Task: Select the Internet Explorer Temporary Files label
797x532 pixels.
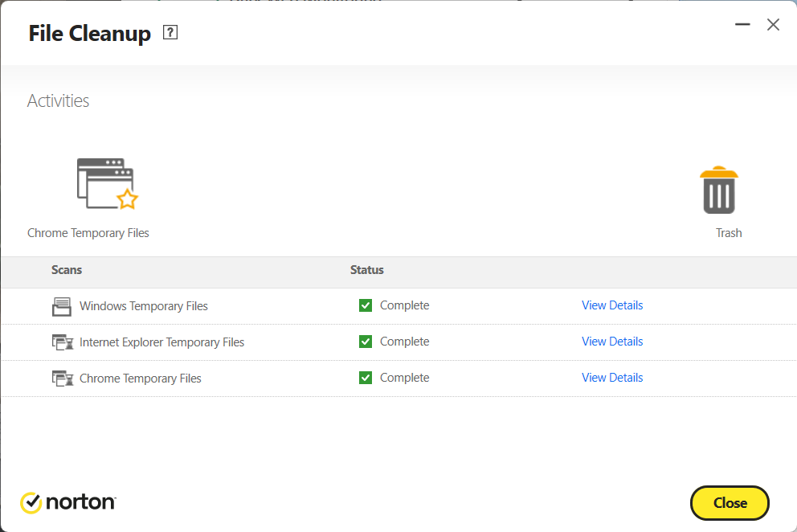Action: point(161,342)
